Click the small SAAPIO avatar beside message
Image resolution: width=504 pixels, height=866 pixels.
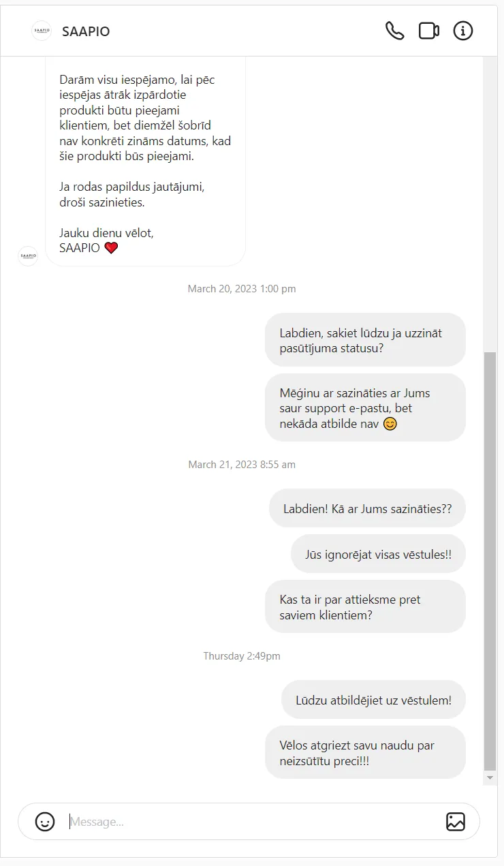[x=28, y=256]
